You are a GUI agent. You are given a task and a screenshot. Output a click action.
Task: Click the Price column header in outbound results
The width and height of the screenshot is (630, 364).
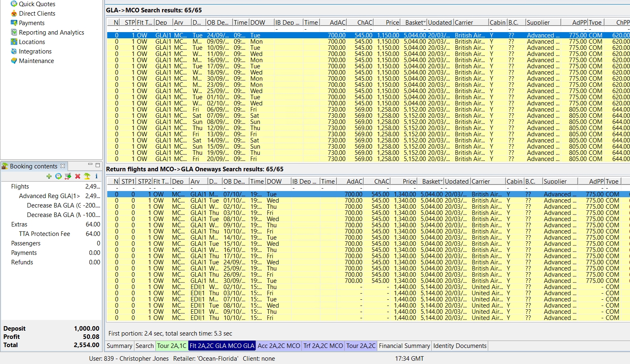tap(392, 23)
